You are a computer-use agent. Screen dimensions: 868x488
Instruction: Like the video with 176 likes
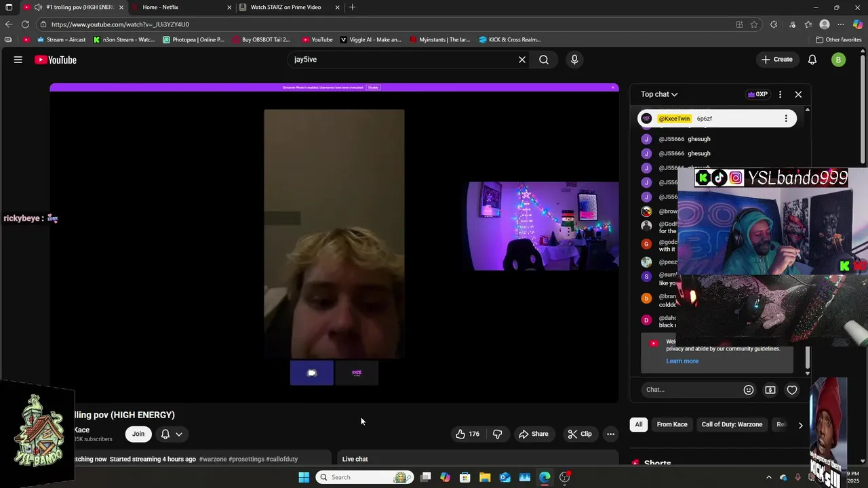pos(467,434)
